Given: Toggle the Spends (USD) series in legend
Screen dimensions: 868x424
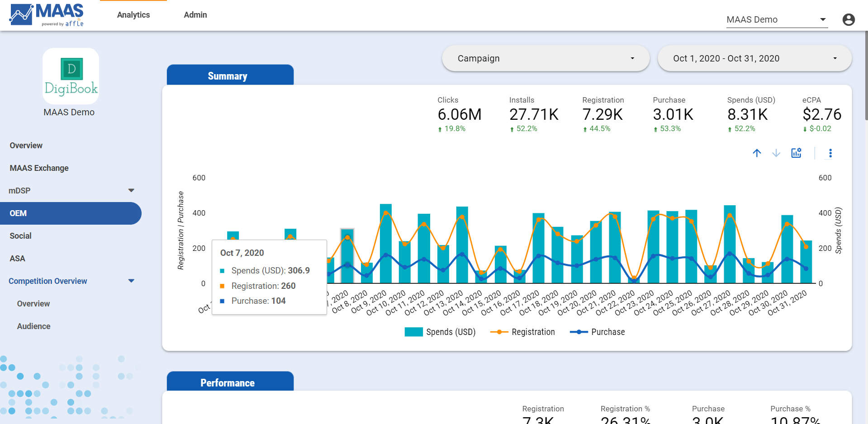Looking at the screenshot, I should coord(441,332).
